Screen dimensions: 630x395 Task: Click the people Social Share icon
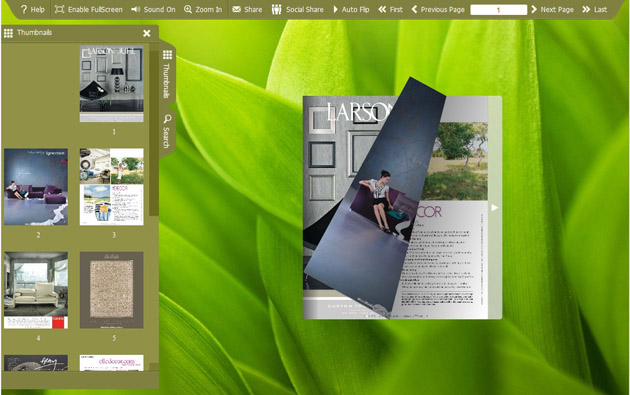click(x=276, y=9)
